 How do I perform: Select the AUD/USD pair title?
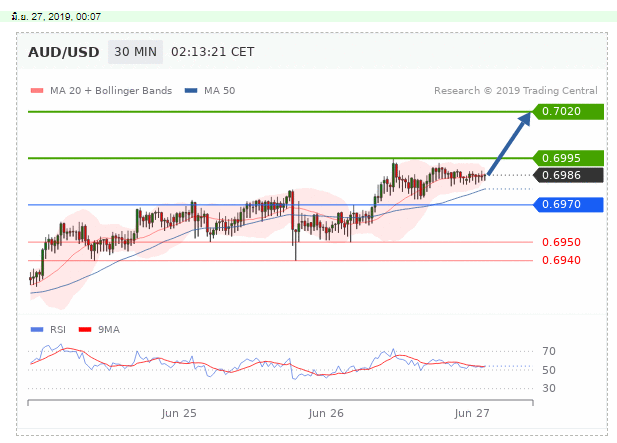click(63, 52)
